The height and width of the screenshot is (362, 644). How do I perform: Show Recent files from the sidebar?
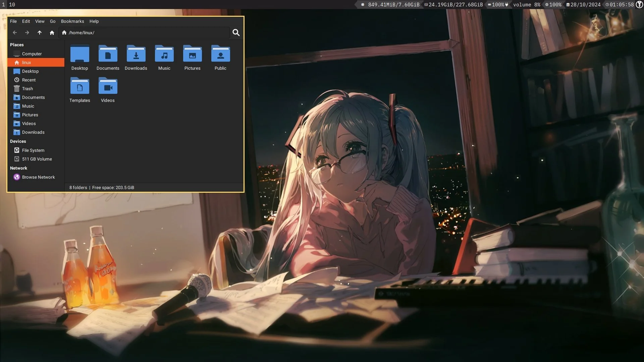[36, 80]
